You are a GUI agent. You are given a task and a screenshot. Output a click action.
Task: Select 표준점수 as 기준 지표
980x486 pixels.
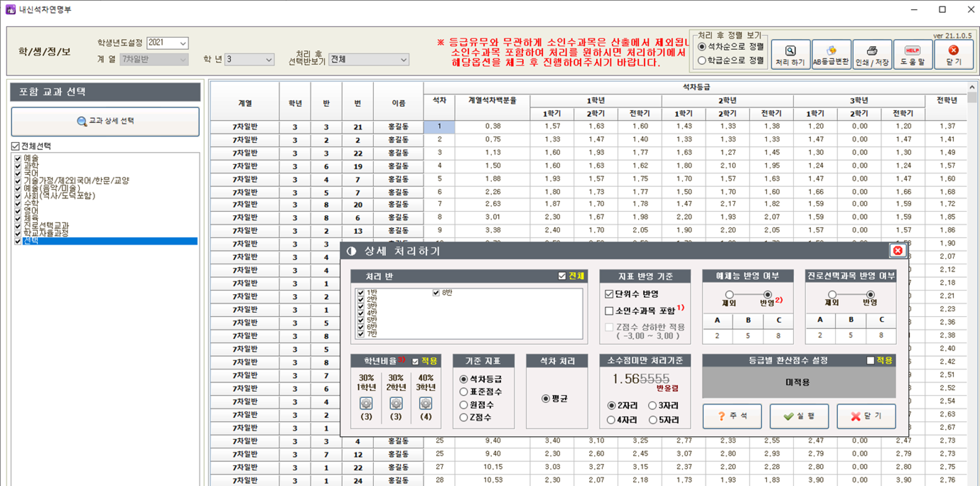click(x=463, y=392)
